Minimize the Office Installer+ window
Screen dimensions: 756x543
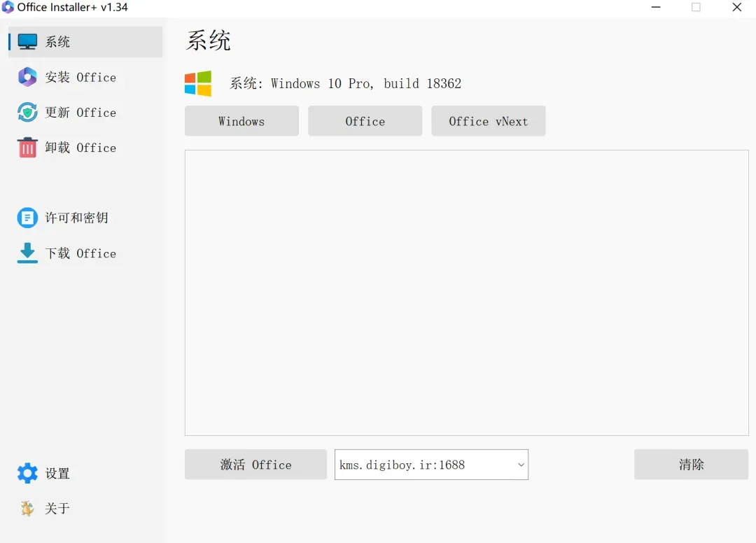[x=656, y=7]
